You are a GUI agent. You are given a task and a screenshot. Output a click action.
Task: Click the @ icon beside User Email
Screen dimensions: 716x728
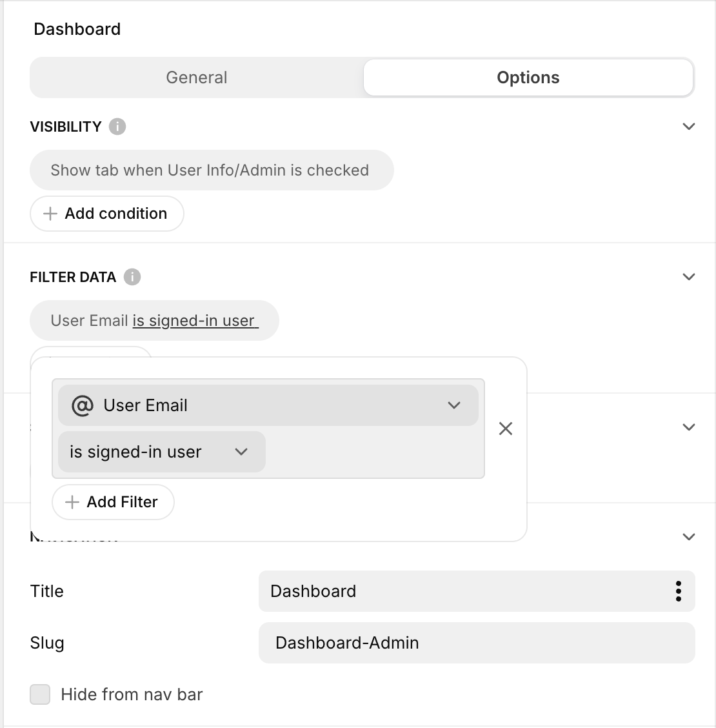click(x=83, y=406)
